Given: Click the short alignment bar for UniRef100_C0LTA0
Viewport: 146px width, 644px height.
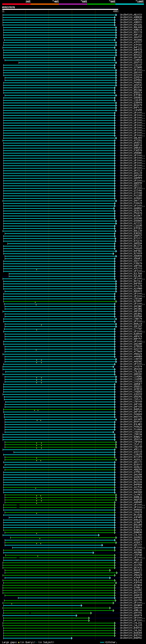Looking at the screenshot, I should click(x=51, y=535).
